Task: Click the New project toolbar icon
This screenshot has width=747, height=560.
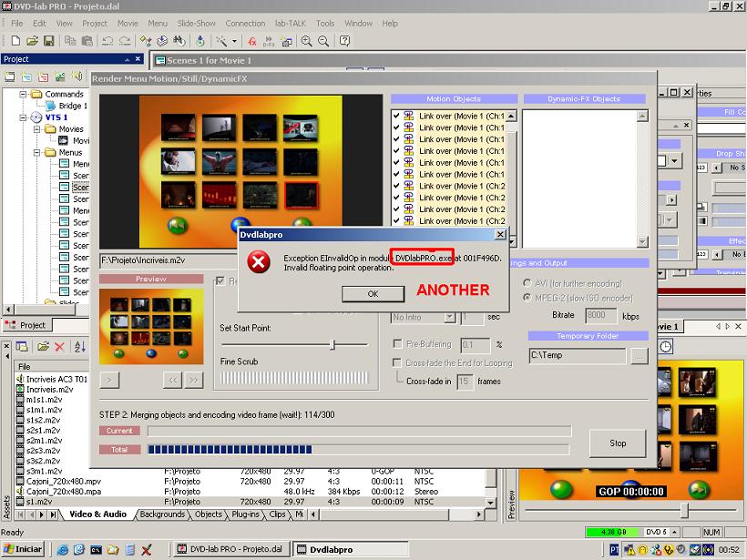Action: tap(15, 41)
